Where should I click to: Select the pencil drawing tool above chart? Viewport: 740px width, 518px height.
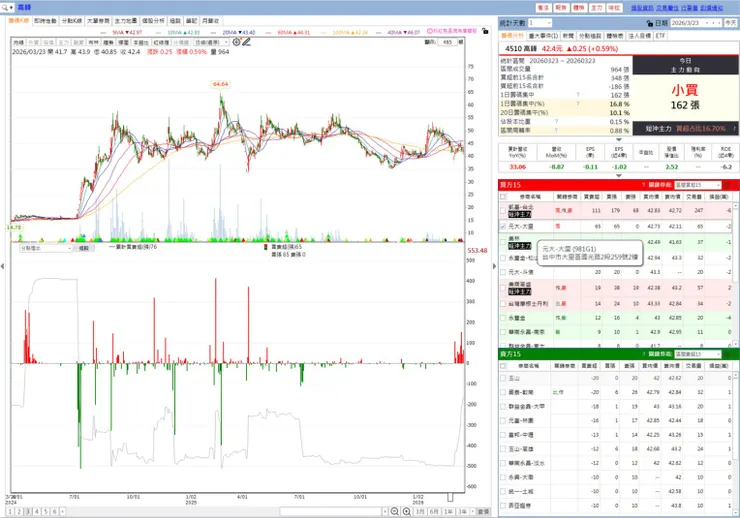pyautogui.click(x=246, y=42)
